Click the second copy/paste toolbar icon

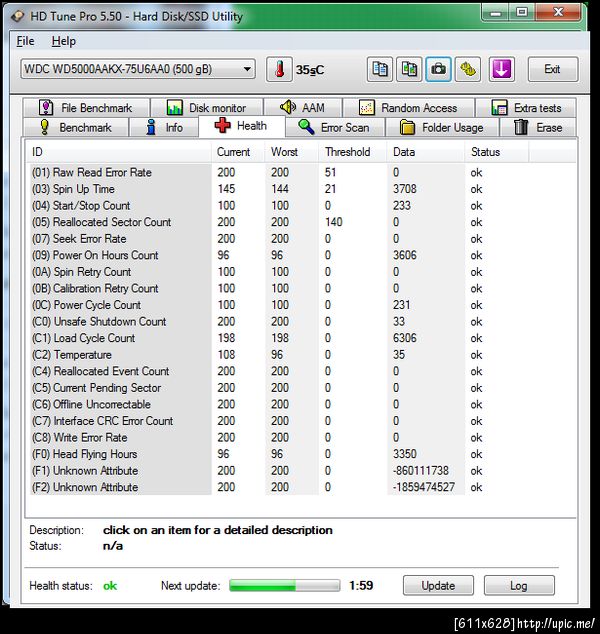(409, 70)
